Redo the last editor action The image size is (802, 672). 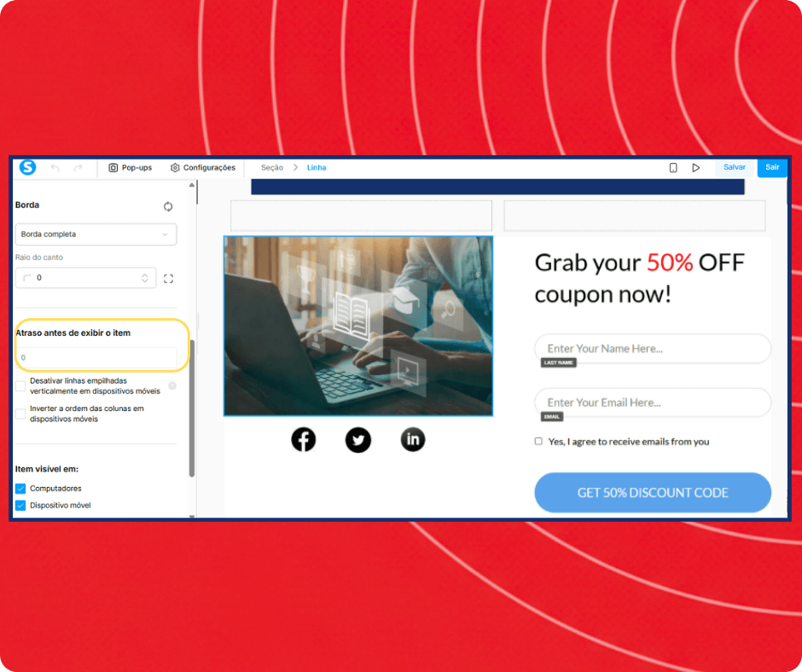pos(78,168)
